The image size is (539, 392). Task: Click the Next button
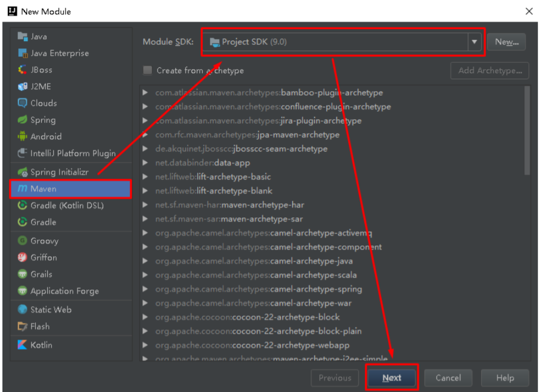(x=392, y=378)
